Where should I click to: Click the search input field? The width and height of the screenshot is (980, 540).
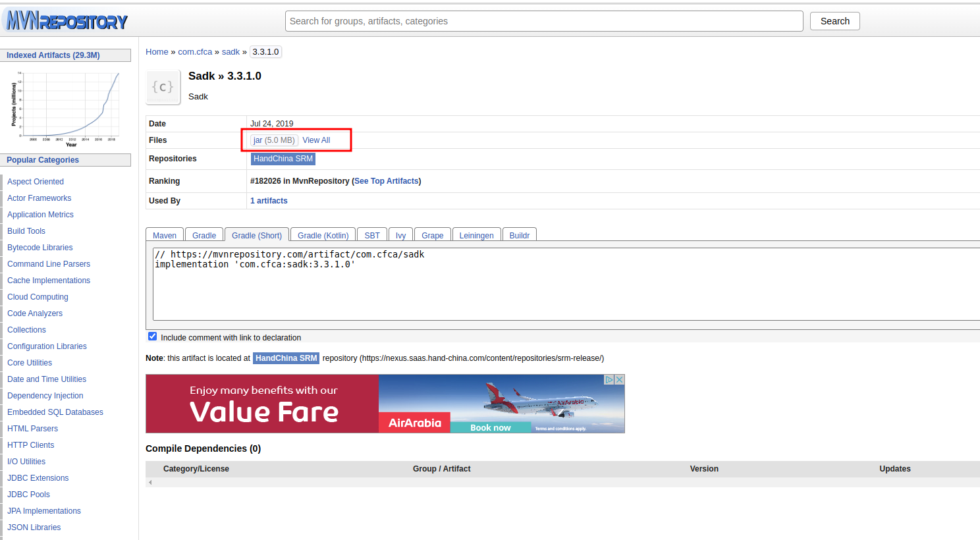[x=544, y=21]
